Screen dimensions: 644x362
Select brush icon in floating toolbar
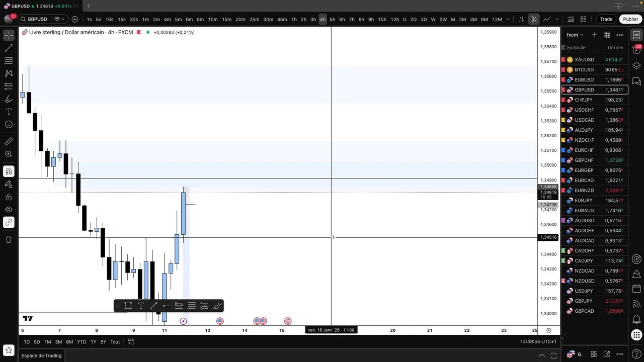pos(217,306)
